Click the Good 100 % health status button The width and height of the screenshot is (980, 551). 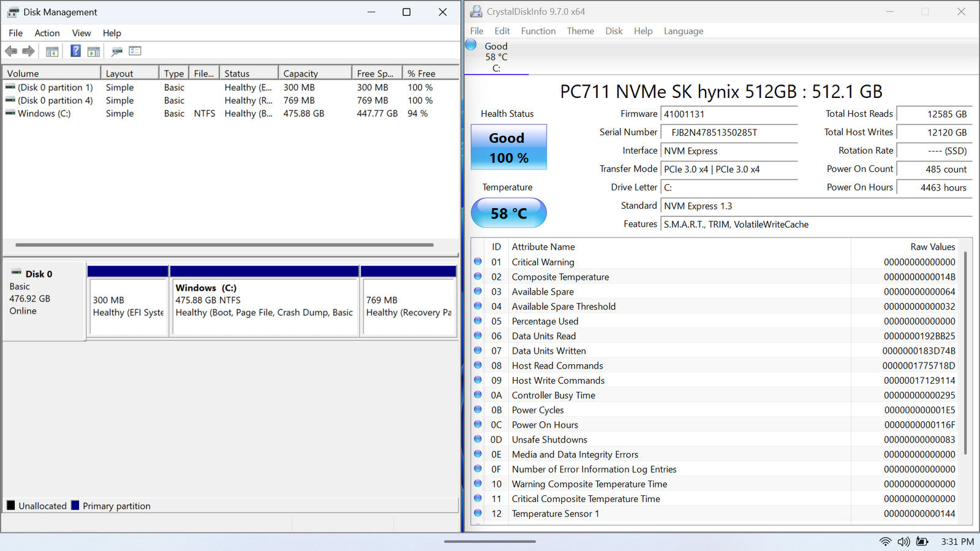[508, 148]
